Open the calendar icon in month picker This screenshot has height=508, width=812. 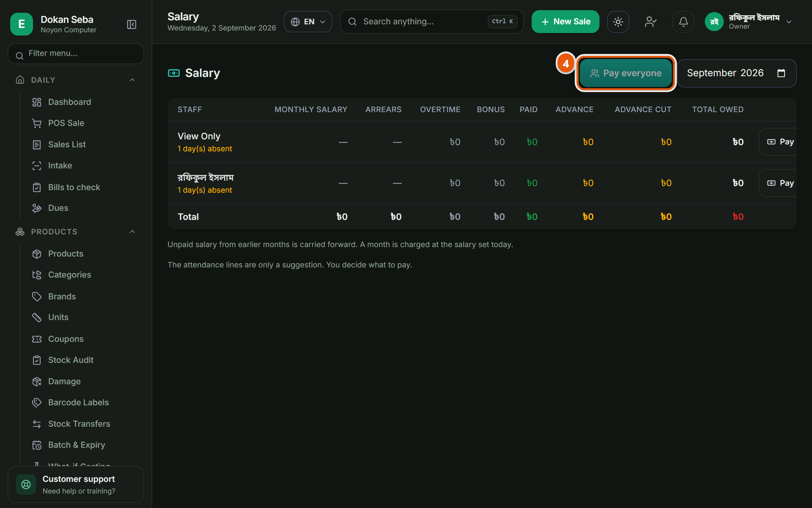(x=781, y=73)
